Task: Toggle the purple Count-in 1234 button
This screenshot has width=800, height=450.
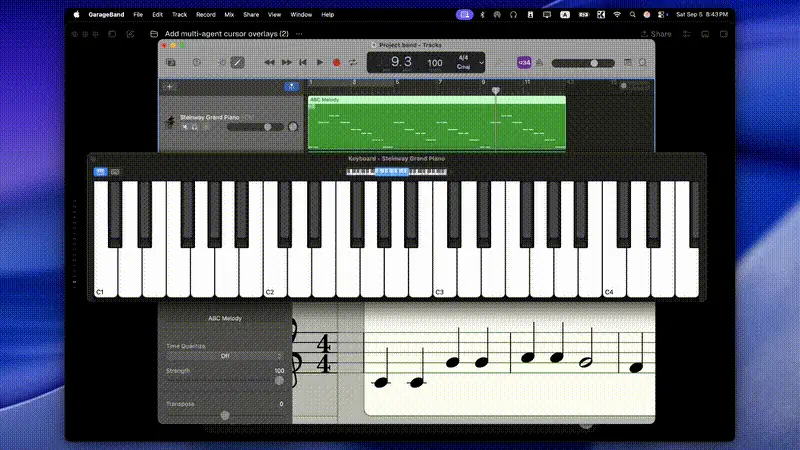Action: (524, 63)
